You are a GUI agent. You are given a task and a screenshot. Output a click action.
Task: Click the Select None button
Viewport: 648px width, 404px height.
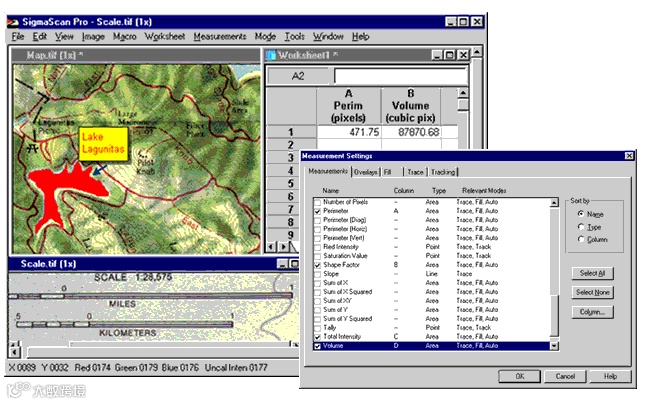(592, 292)
